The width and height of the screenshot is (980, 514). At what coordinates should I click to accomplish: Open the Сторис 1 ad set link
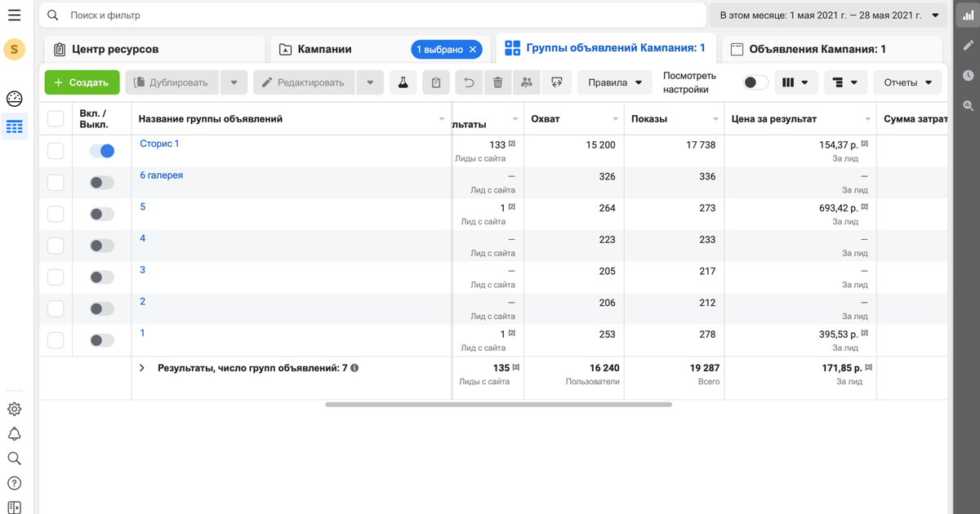coord(159,144)
